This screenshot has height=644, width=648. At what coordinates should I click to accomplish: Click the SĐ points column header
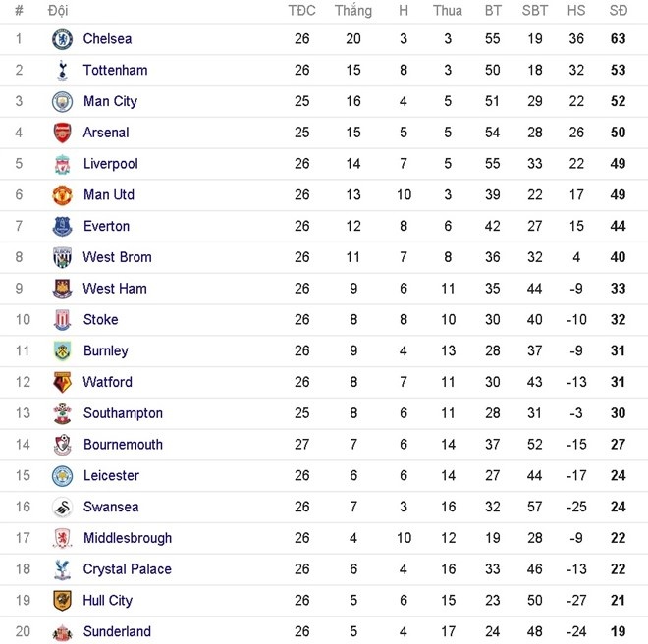pos(619,11)
